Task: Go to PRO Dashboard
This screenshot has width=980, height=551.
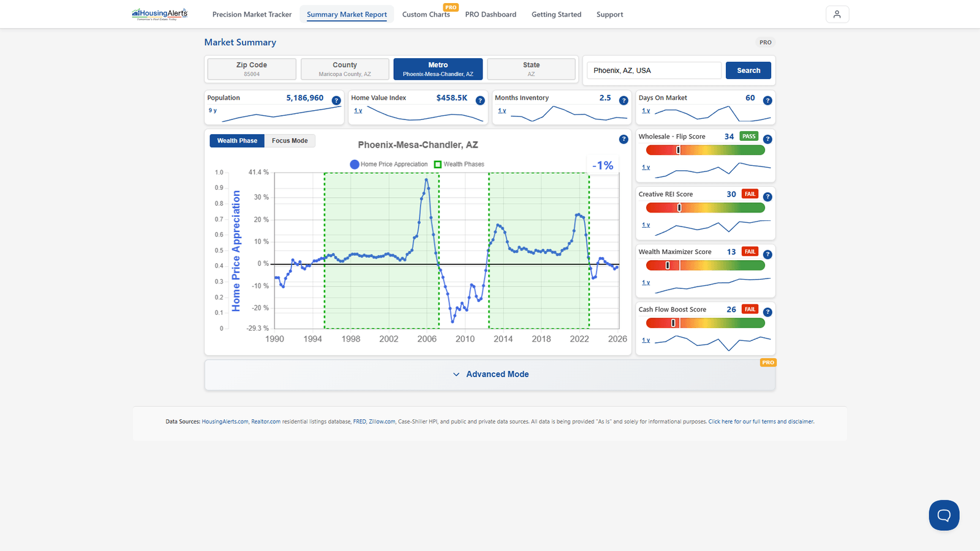Action: pos(491,14)
